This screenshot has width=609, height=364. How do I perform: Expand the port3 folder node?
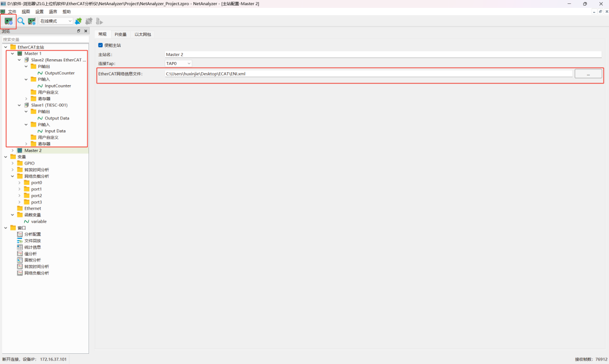[x=19, y=202]
